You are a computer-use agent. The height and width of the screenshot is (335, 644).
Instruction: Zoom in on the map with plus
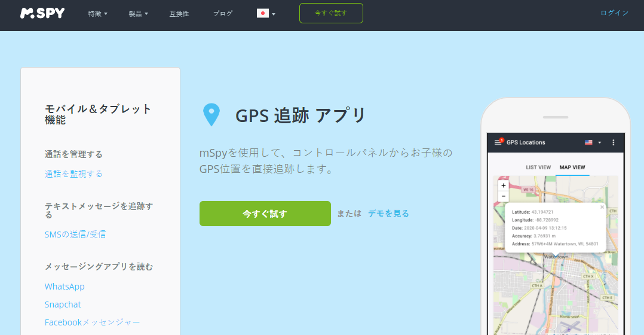[x=503, y=185]
